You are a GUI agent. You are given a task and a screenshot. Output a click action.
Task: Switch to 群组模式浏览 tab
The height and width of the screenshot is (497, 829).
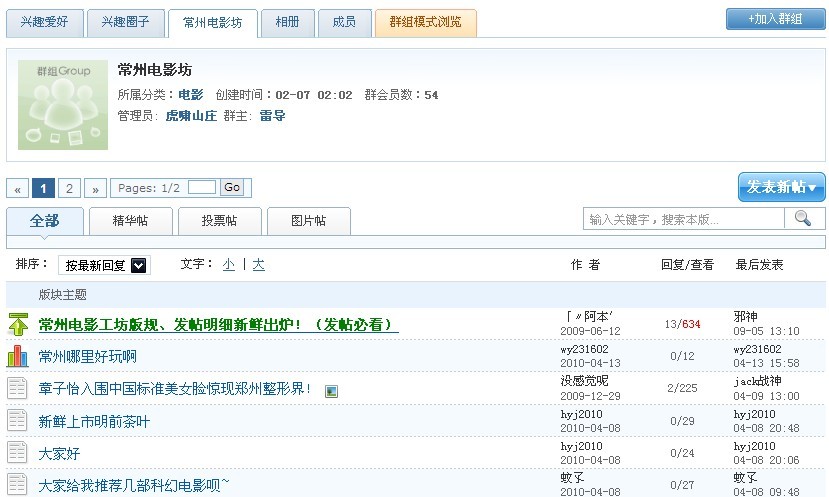click(x=426, y=22)
